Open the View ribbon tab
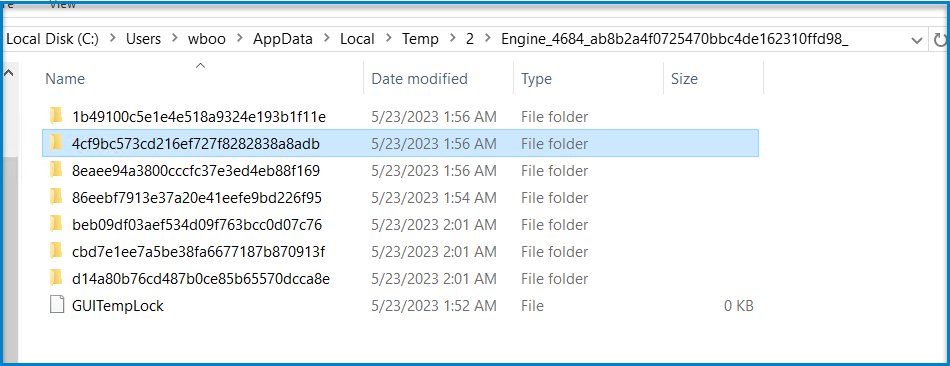The height and width of the screenshot is (366, 950). coord(62,5)
